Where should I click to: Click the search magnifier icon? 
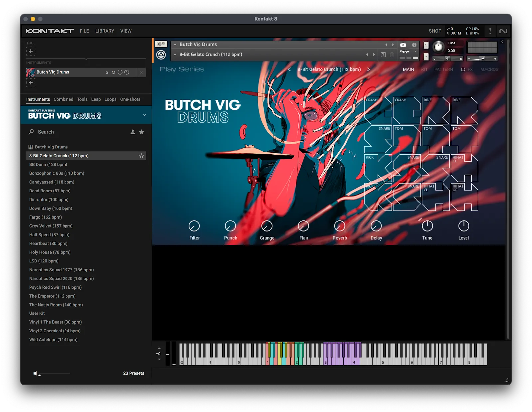point(31,132)
